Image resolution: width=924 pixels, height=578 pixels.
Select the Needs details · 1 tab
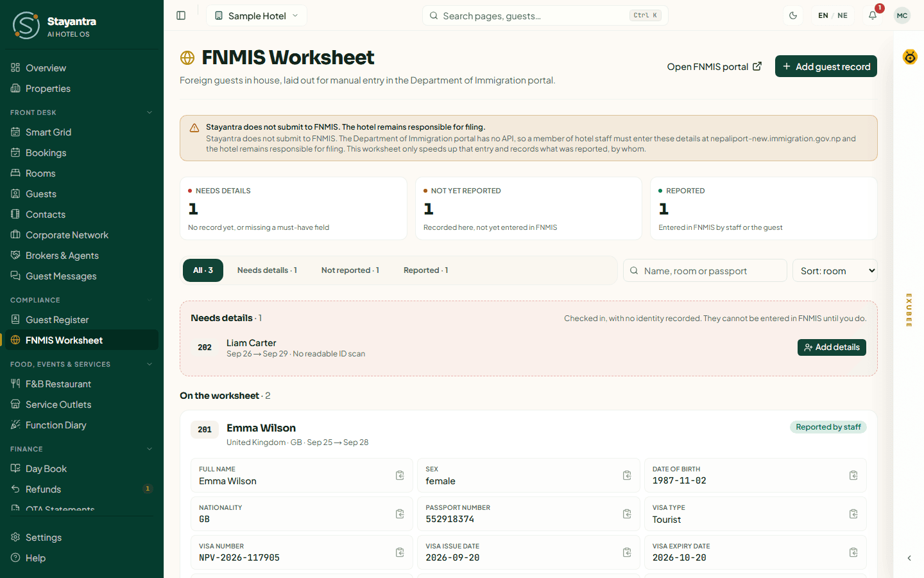(x=267, y=270)
